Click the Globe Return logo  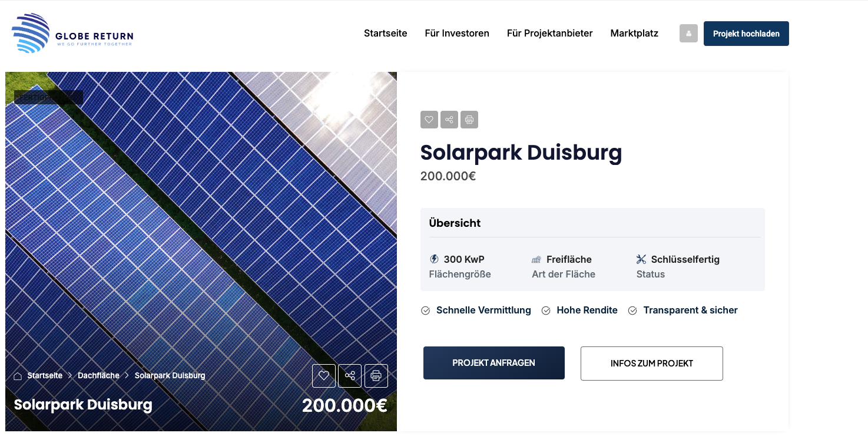click(72, 34)
